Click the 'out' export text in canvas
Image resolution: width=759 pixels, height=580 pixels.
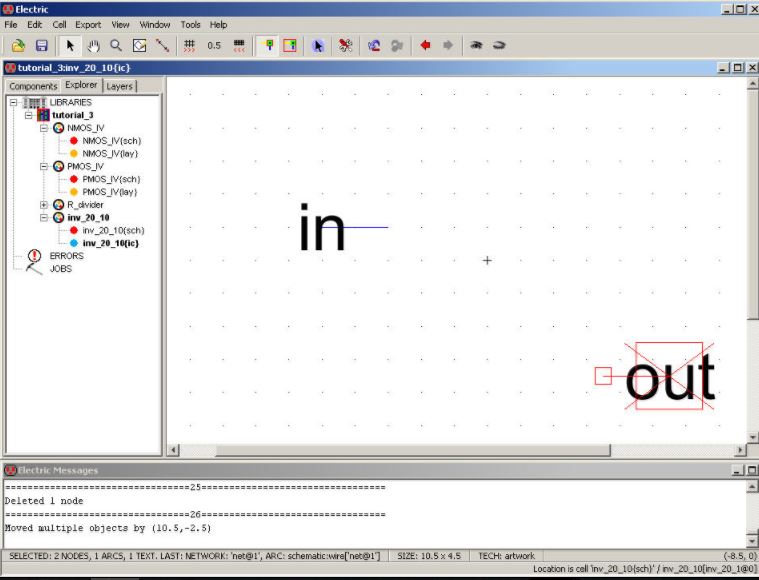[x=670, y=379]
